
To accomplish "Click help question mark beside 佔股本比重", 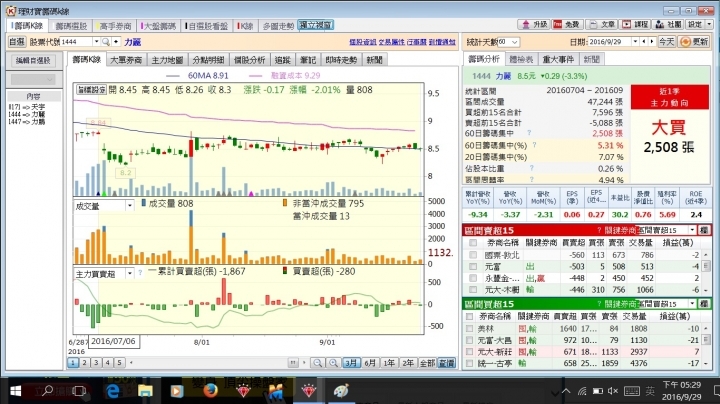I will [x=531, y=168].
